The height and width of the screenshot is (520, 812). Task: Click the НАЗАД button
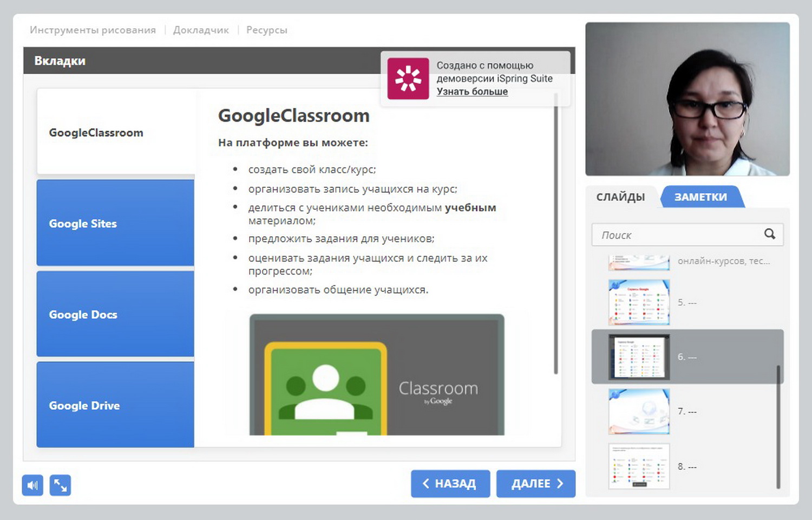tap(450, 483)
